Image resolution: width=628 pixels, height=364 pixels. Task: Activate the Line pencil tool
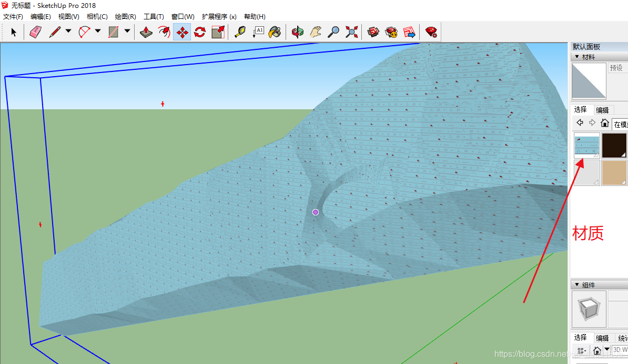coord(55,32)
